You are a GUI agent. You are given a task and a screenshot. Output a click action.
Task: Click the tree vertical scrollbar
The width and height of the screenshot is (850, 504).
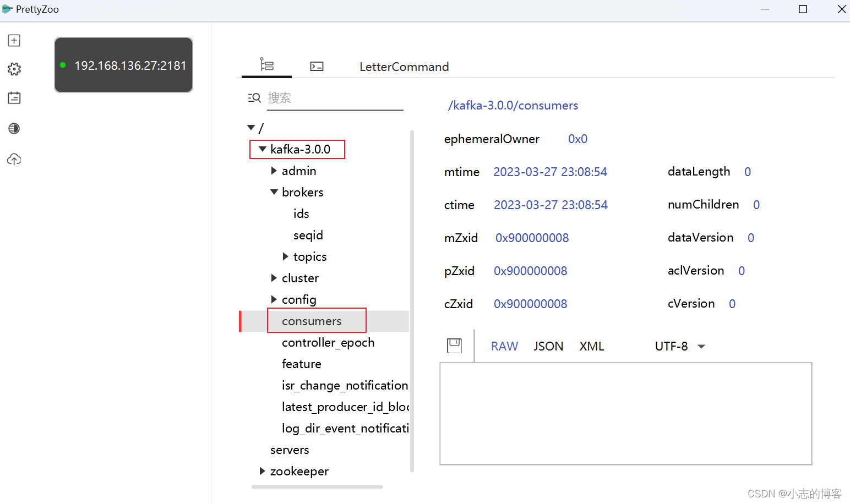click(412, 301)
